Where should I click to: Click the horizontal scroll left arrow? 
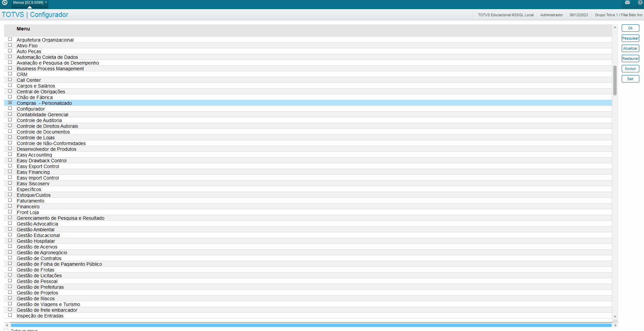point(7,325)
